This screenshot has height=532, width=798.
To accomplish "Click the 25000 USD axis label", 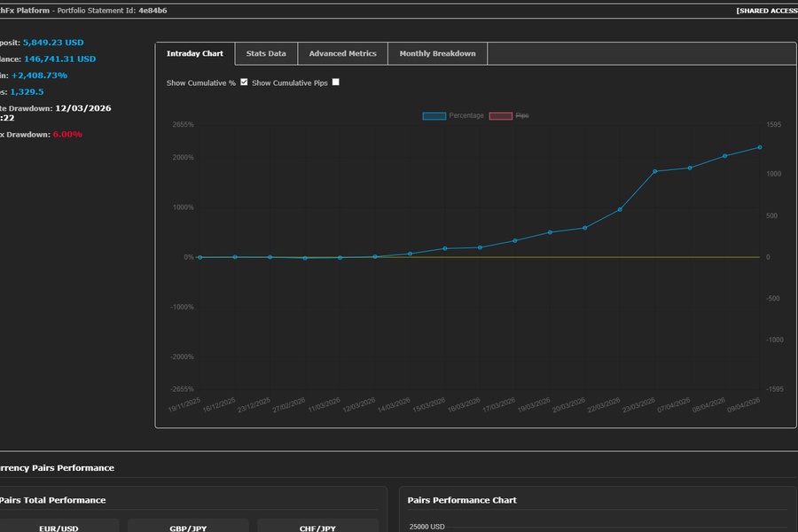I will click(426, 527).
